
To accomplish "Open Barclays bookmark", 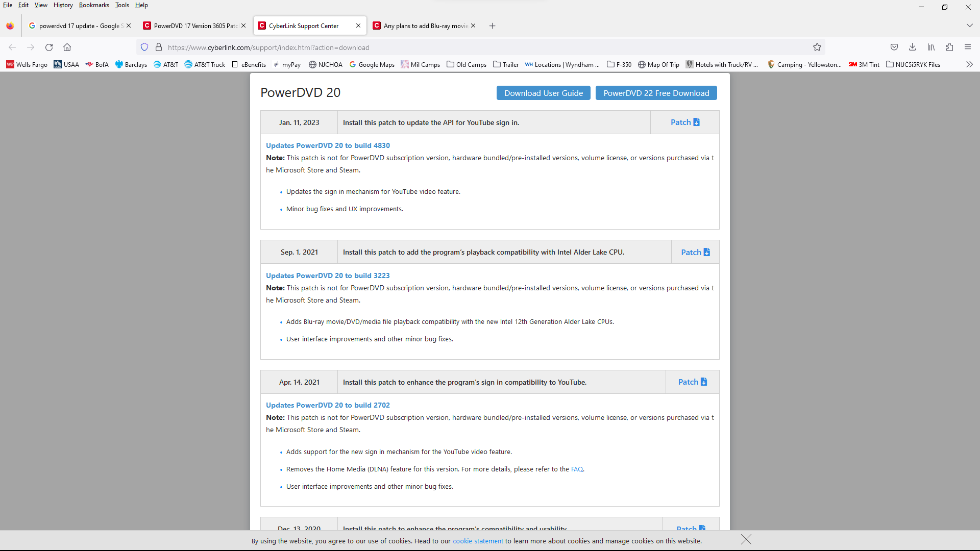I will coord(131,65).
